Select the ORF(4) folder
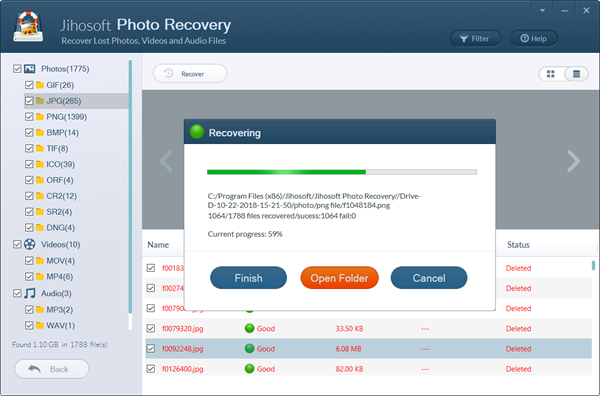 click(x=60, y=180)
